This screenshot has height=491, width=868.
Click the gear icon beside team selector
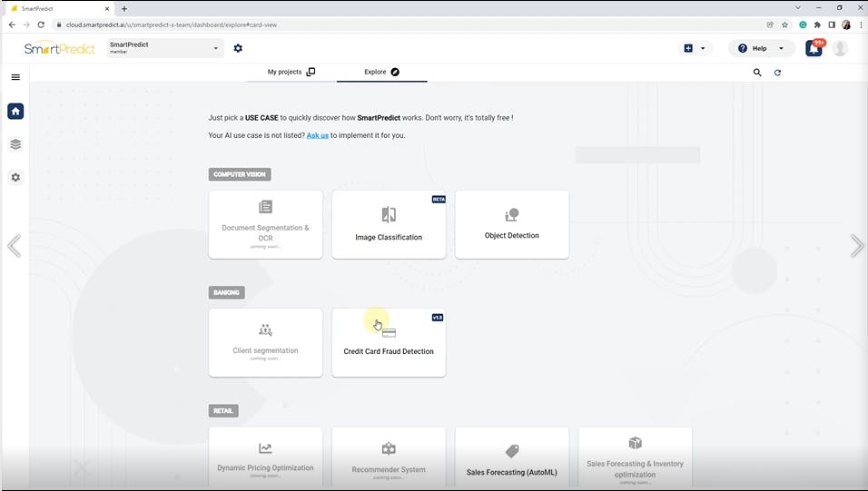238,48
